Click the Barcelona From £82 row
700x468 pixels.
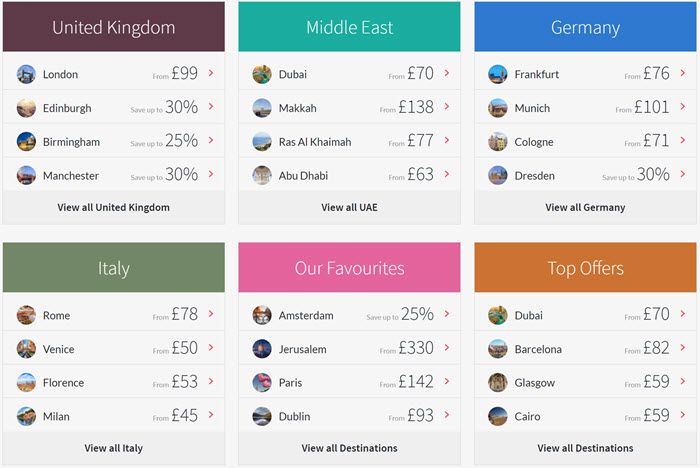(585, 348)
